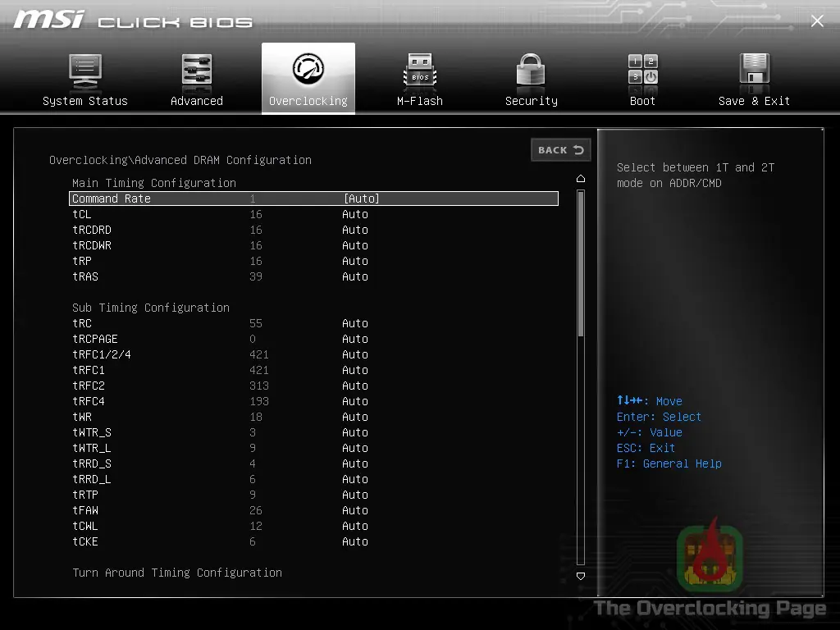This screenshot has width=840, height=630.
Task: Click the Turn Around Timing Configuration heading
Action: [177, 573]
